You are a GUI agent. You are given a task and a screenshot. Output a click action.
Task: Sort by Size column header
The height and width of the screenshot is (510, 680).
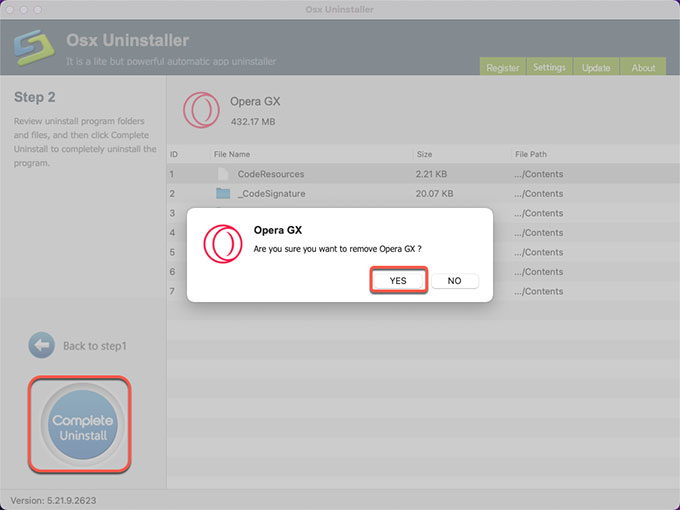pos(424,155)
